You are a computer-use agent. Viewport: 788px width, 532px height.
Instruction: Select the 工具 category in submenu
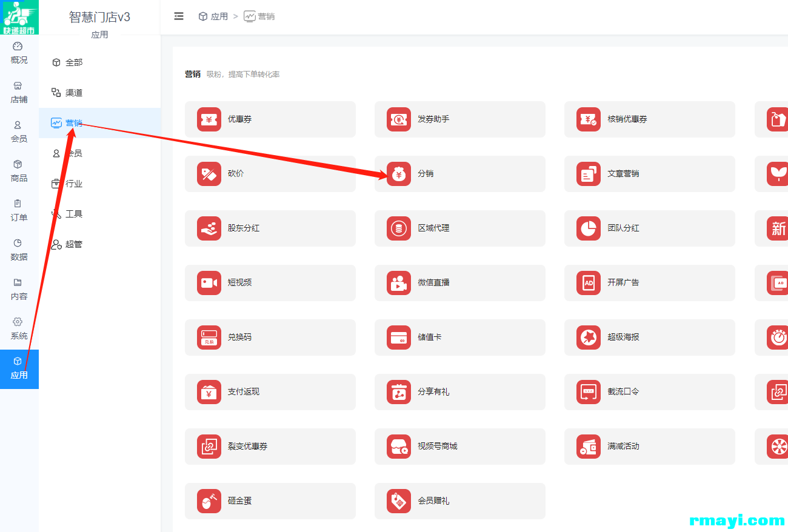[x=99, y=214]
